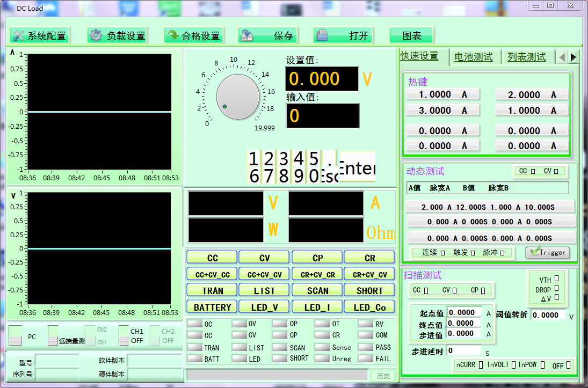
Task: Switch the CH1 OFF toggle
Action: point(124,336)
